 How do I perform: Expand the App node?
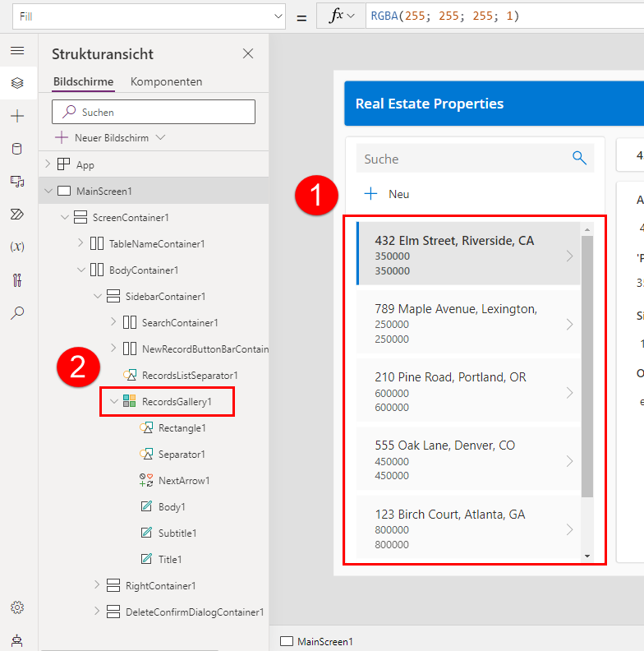[48, 164]
